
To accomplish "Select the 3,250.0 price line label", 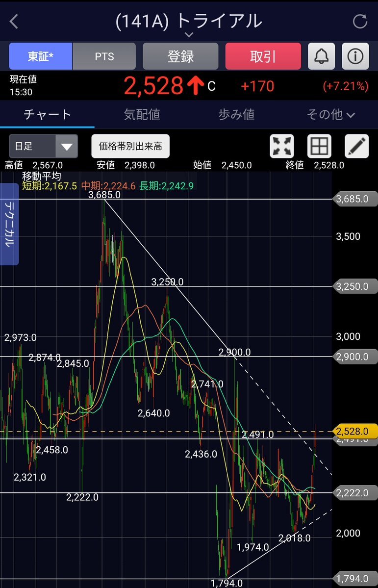I will tap(355, 286).
